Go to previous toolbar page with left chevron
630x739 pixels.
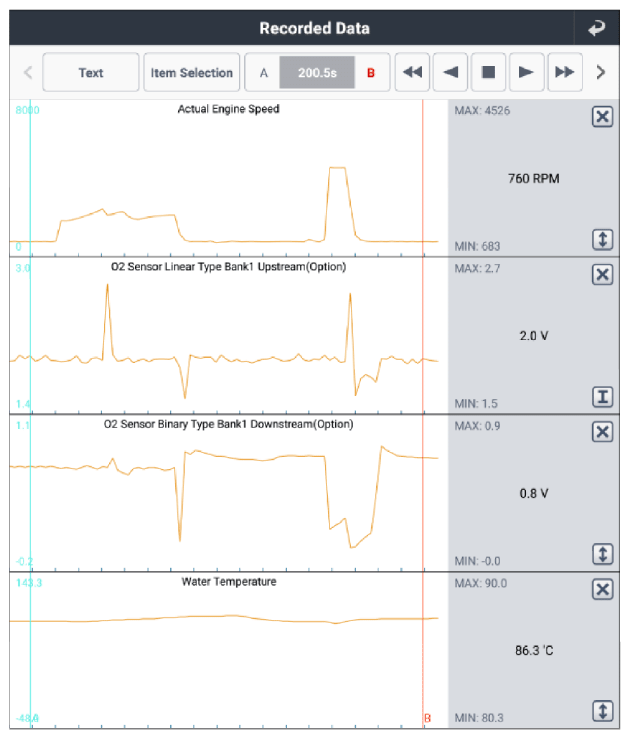pyautogui.click(x=28, y=73)
